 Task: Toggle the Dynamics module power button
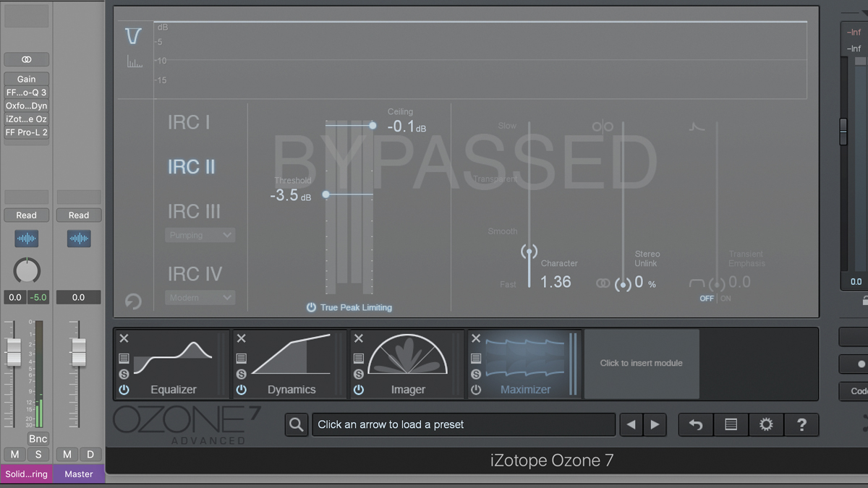[241, 390]
